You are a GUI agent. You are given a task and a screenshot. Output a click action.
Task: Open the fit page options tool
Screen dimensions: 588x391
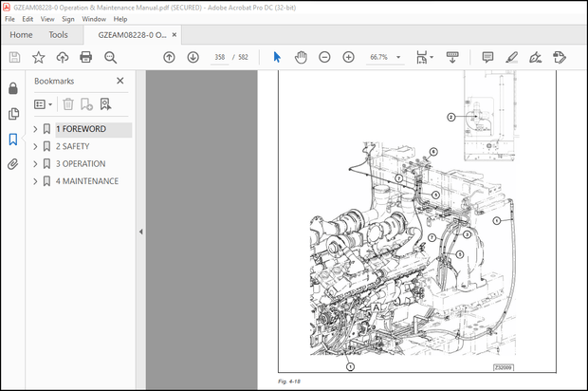pos(424,57)
